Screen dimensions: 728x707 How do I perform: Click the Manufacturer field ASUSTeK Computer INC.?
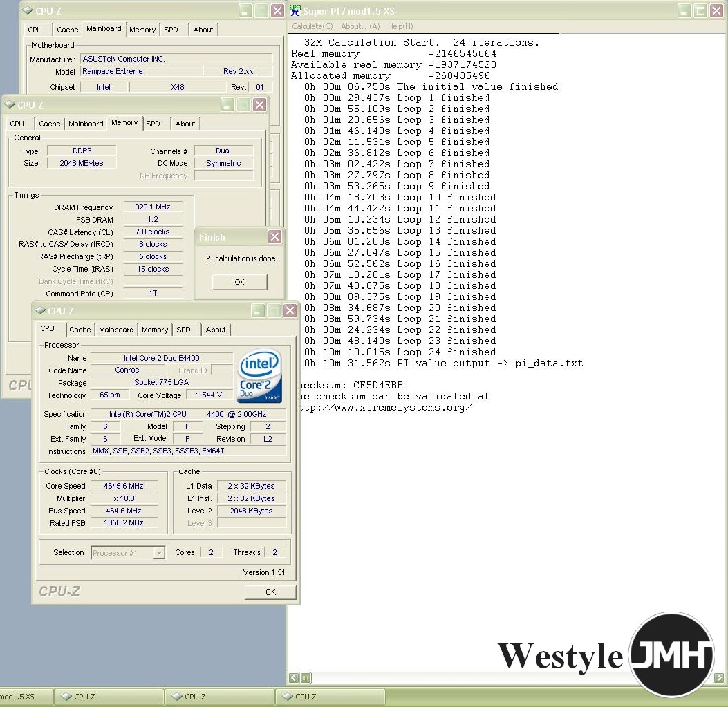pyautogui.click(x=176, y=59)
